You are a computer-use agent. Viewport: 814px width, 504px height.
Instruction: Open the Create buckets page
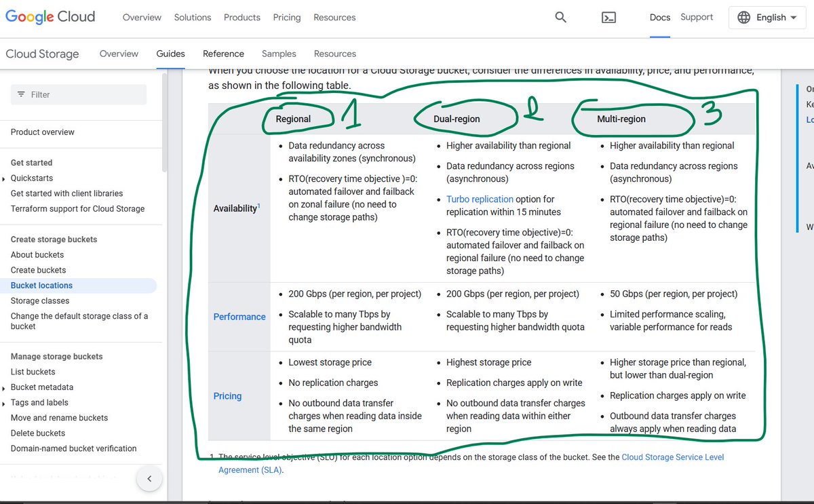tap(38, 270)
